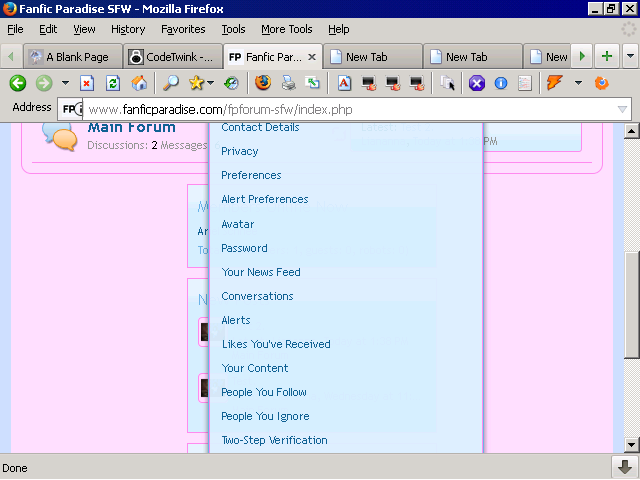
Task: Open Your Content
Action: (x=255, y=368)
